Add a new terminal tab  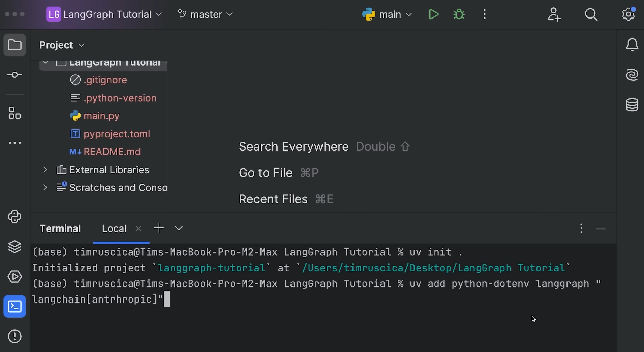point(159,228)
